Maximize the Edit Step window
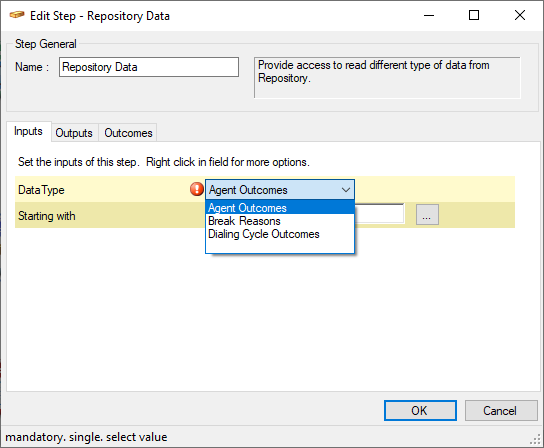 click(474, 15)
